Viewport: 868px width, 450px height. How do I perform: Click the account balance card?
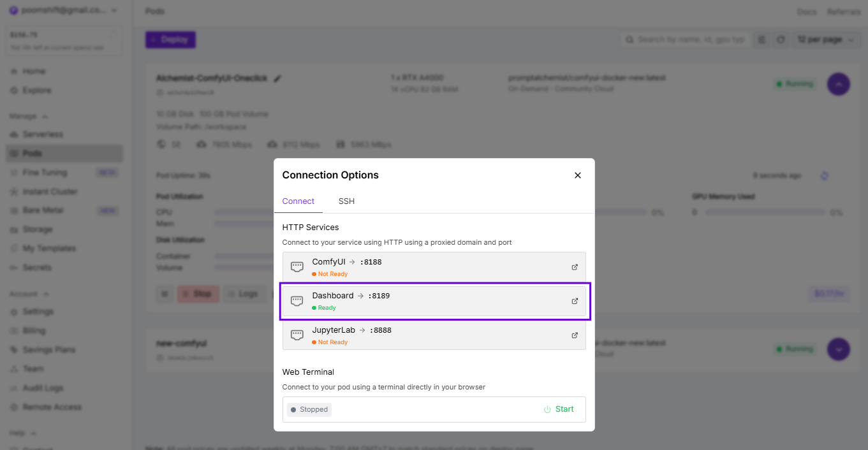tap(64, 40)
